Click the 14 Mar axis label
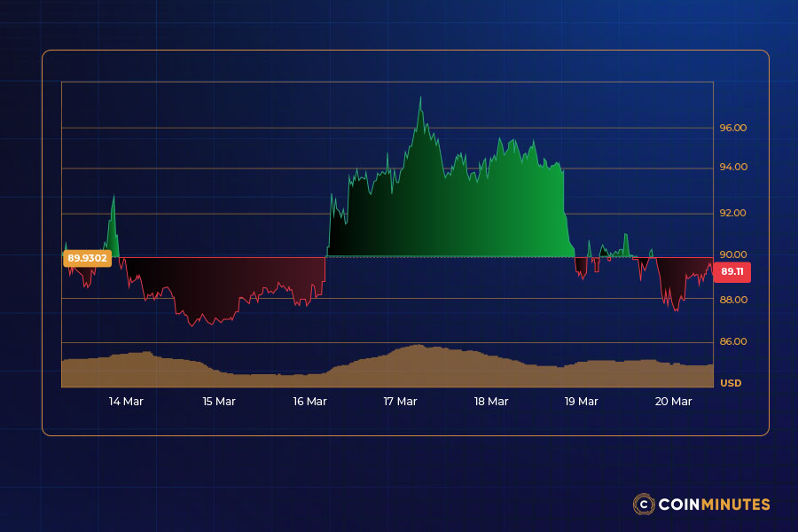The width and height of the screenshot is (798, 532). point(125,402)
